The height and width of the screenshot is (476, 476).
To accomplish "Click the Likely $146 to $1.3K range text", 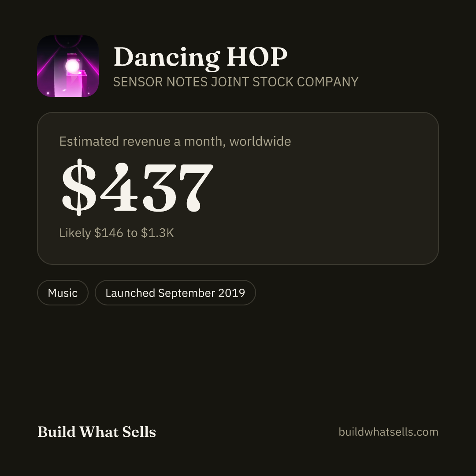I will tap(116, 233).
